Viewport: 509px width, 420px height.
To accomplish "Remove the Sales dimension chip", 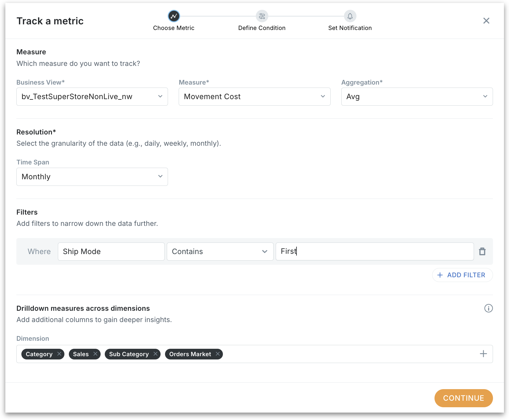I will pos(95,354).
